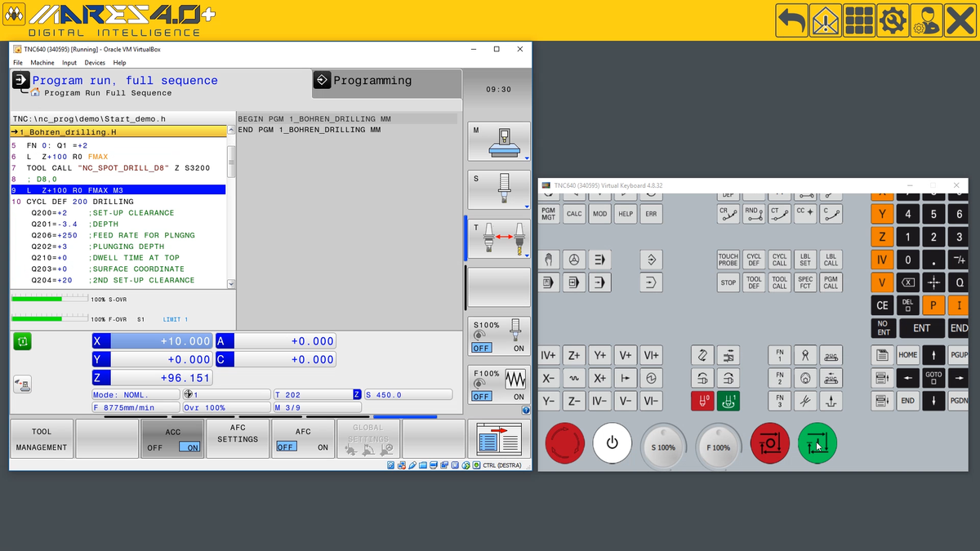Viewport: 980px width, 551px height.
Task: Click the manual operation hand key
Action: tap(549, 260)
